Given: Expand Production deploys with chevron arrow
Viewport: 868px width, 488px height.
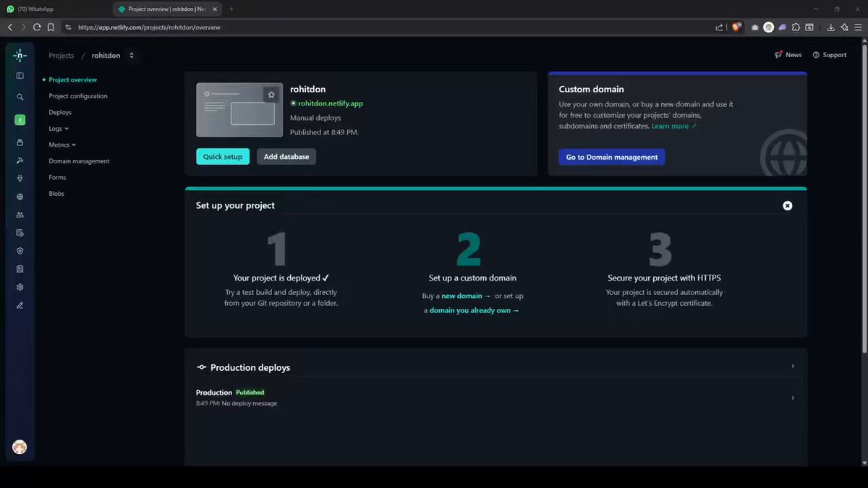Looking at the screenshot, I should pos(793,367).
